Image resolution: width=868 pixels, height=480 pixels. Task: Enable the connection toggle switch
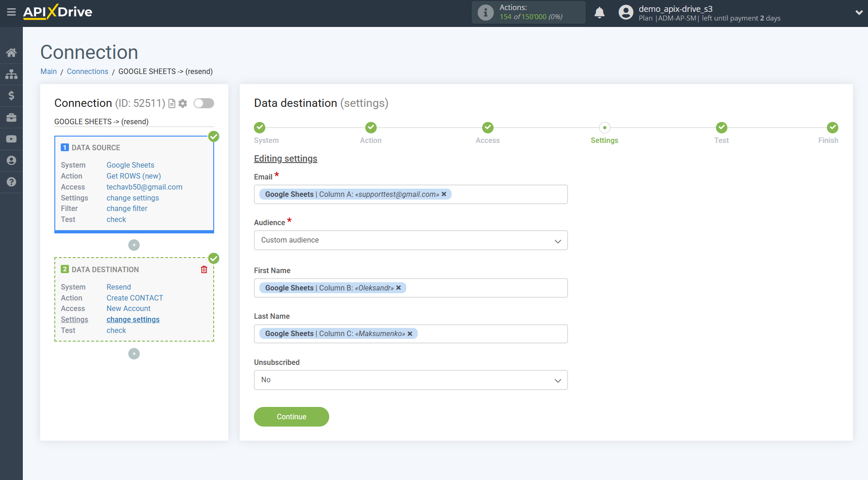click(x=204, y=103)
